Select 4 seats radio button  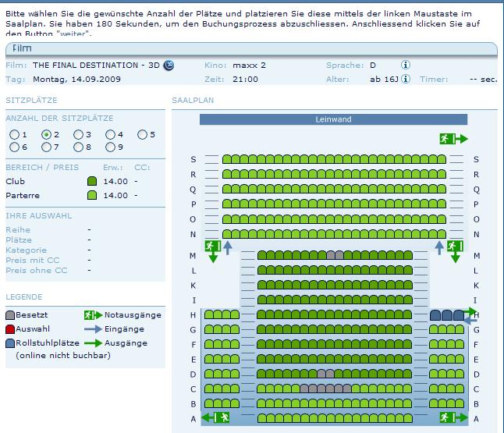[110, 135]
